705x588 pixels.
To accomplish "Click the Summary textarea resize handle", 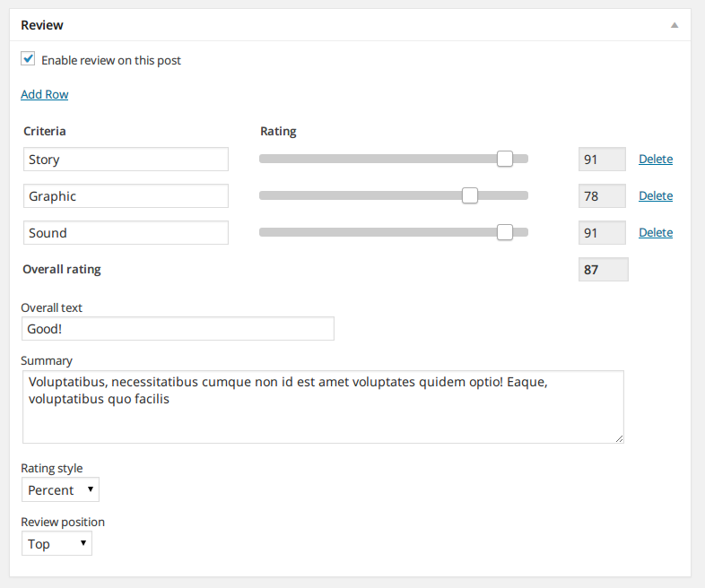I will click(x=619, y=438).
